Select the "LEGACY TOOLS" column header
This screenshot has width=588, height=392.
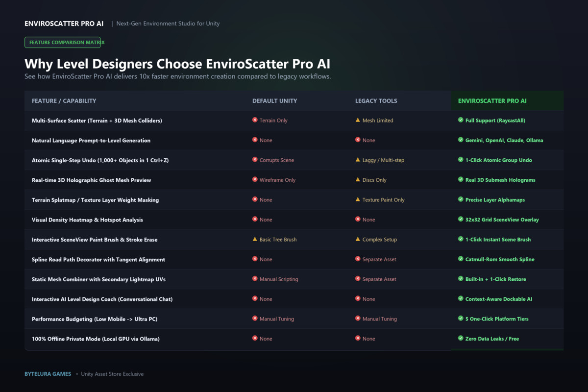click(376, 101)
